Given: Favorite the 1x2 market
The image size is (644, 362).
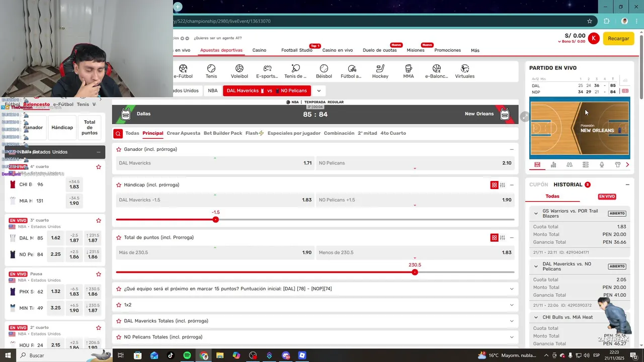Looking at the screenshot, I should pos(119,305).
